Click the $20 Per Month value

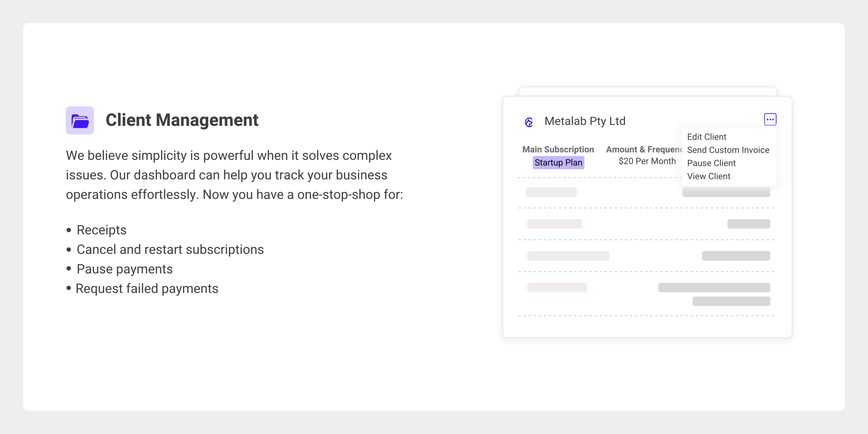(647, 161)
